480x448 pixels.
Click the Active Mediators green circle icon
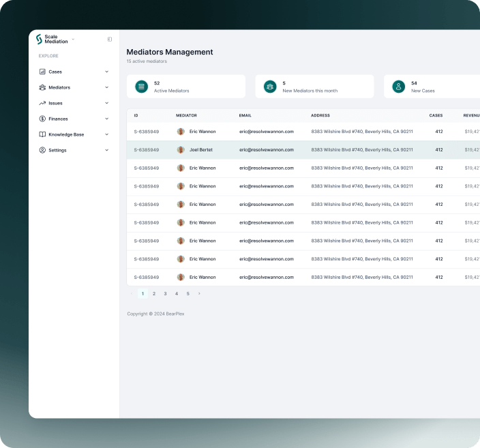pyautogui.click(x=141, y=87)
